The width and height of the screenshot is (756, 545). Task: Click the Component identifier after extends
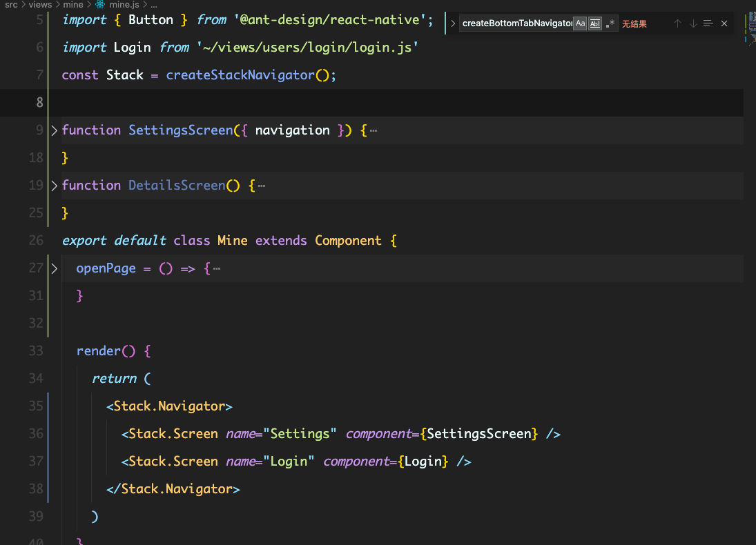pos(348,241)
